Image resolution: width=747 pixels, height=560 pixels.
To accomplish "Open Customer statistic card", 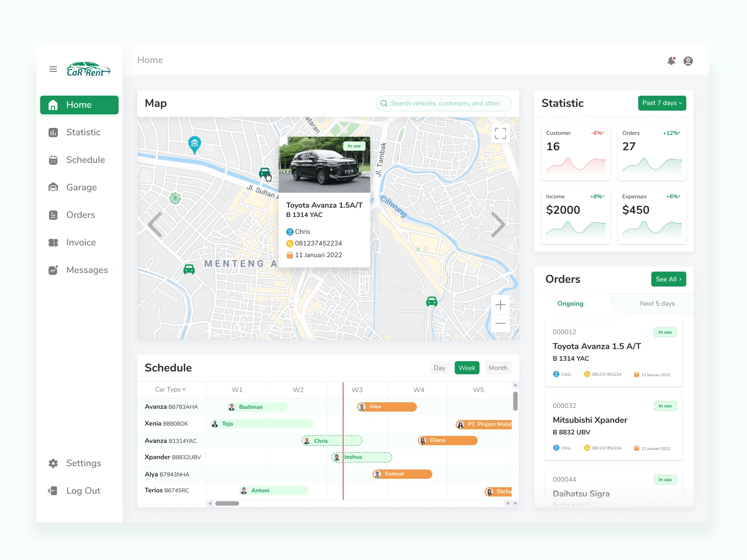I will click(x=576, y=153).
